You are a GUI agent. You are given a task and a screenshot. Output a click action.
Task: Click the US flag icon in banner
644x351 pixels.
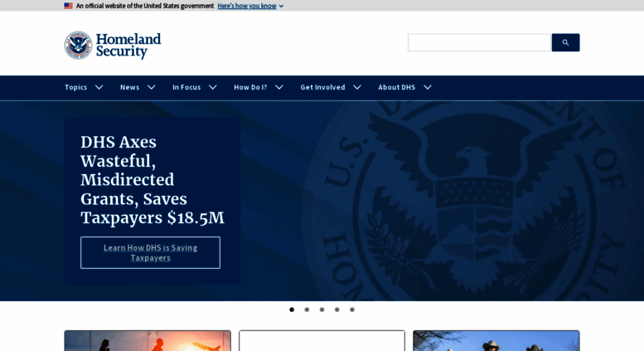click(x=68, y=6)
